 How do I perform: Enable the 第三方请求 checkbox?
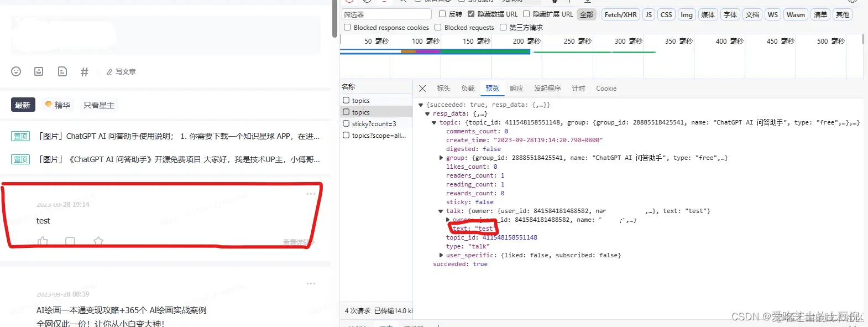503,27
